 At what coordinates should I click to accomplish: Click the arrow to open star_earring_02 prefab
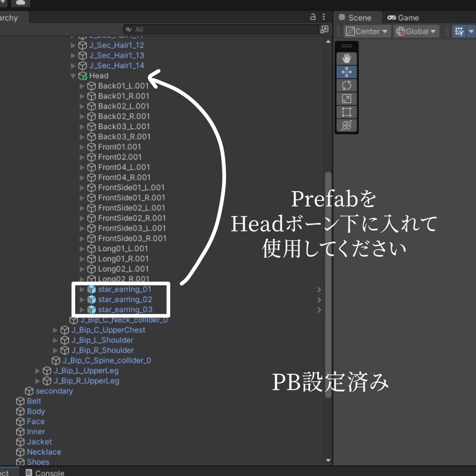tap(319, 299)
